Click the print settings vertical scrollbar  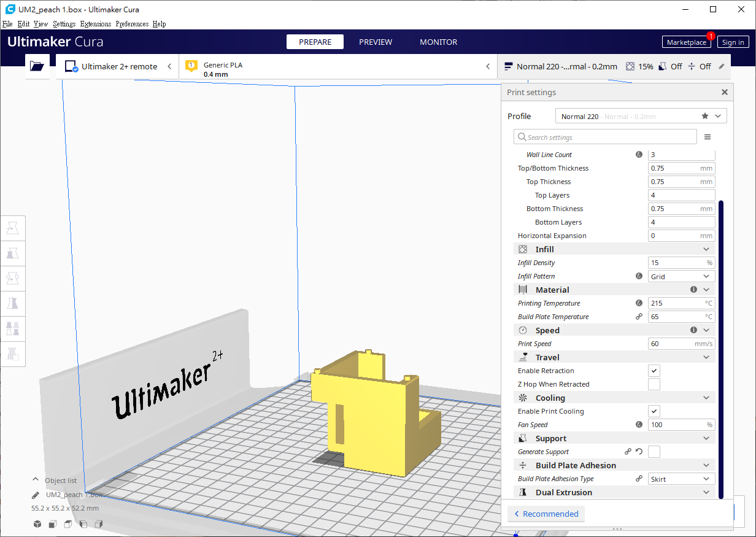coord(721,349)
